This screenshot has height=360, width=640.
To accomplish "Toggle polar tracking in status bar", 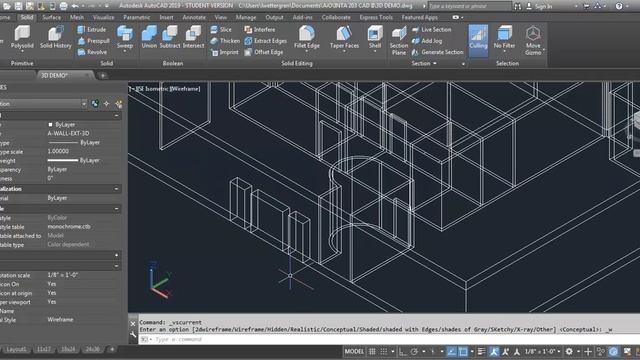I will [x=414, y=351].
